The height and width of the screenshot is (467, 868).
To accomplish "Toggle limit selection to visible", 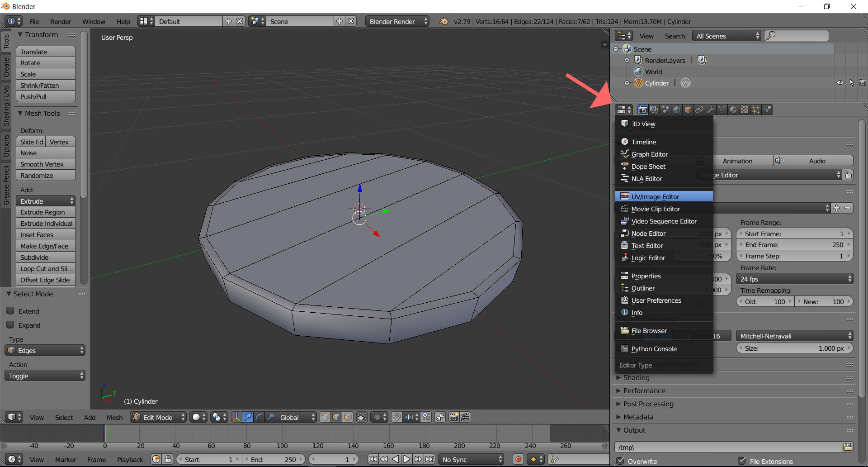I will tap(362, 417).
